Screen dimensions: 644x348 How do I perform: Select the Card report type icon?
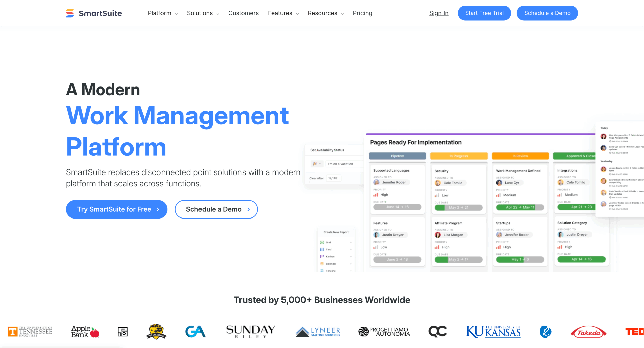[322, 249]
